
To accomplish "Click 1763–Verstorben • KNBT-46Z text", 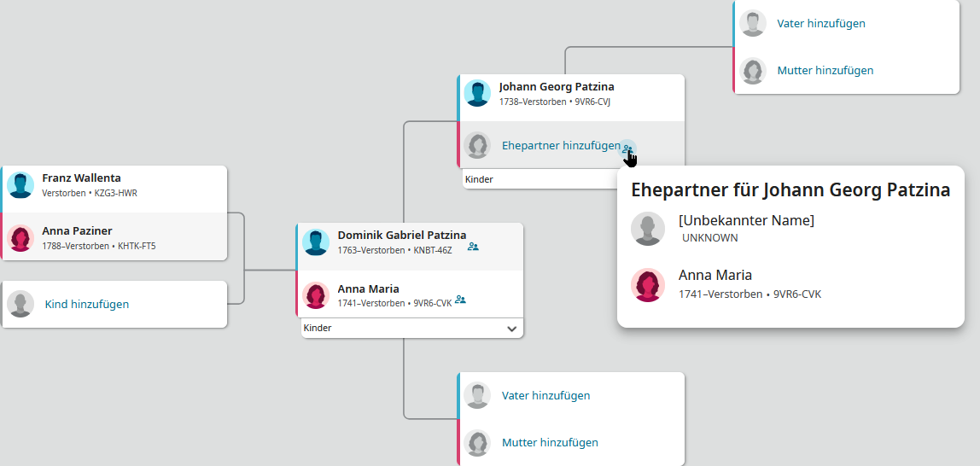I will click(394, 250).
